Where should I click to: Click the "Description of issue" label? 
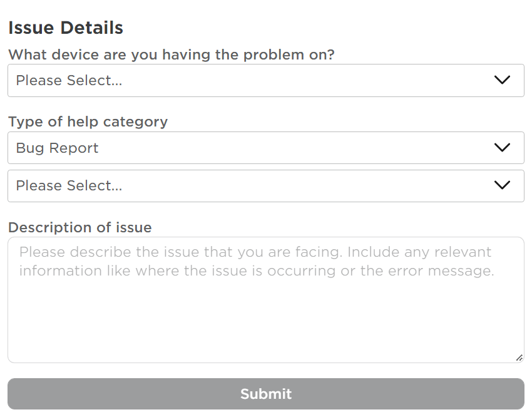80,227
